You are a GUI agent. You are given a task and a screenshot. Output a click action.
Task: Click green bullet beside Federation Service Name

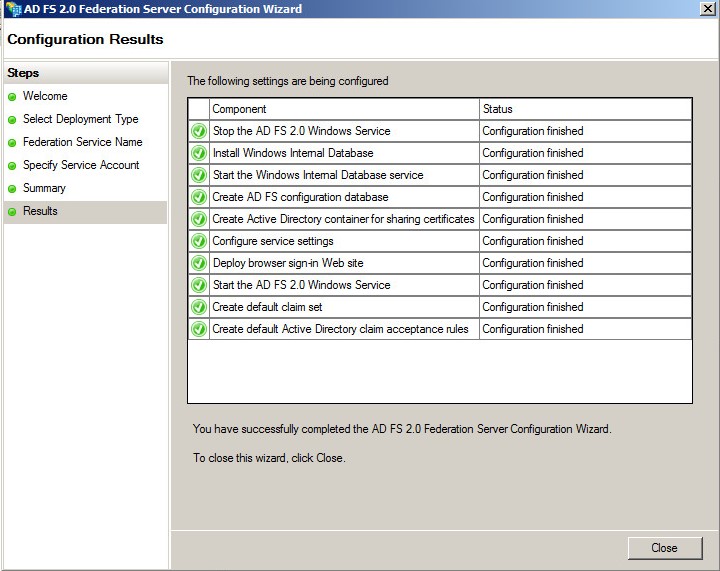12,143
